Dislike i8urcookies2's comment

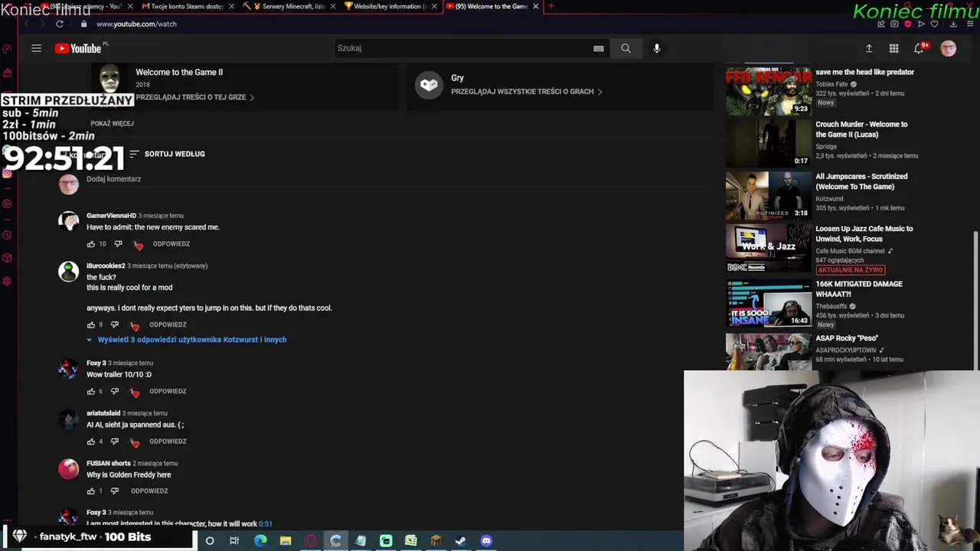click(115, 325)
